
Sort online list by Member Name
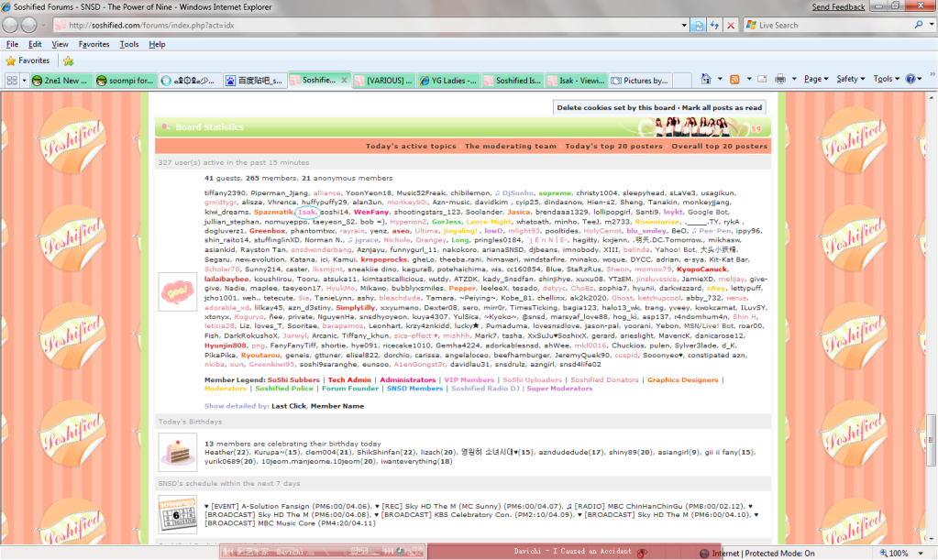click(337, 406)
